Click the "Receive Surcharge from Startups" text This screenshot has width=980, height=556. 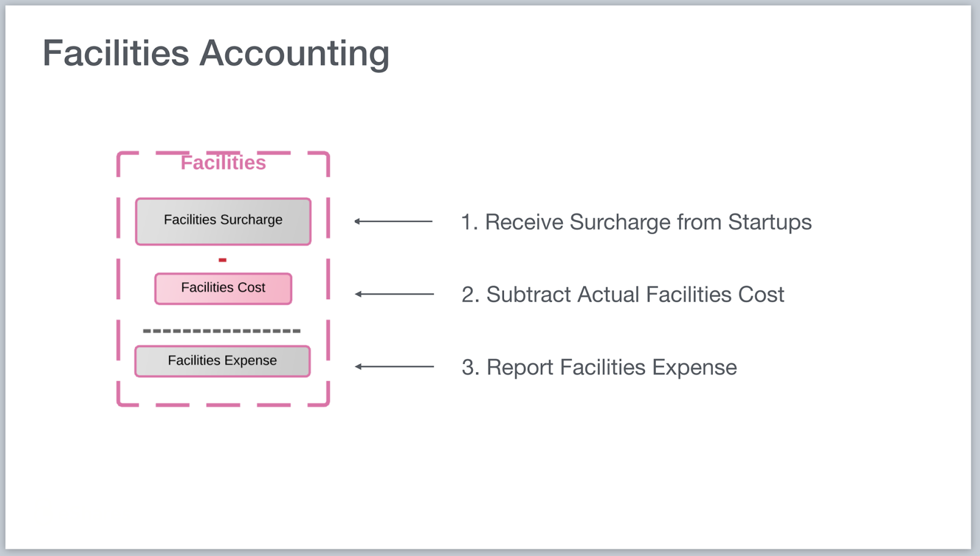(636, 222)
